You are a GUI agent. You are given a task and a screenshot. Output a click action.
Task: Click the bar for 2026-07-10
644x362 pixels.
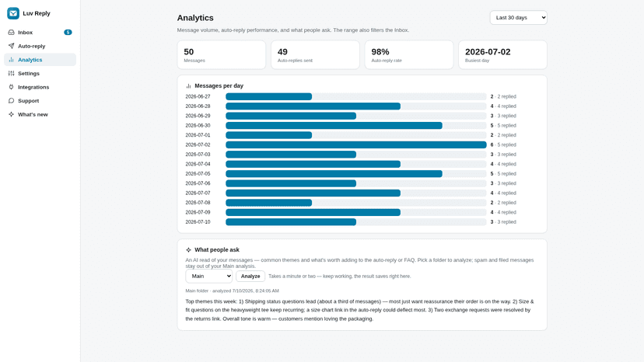pyautogui.click(x=291, y=222)
